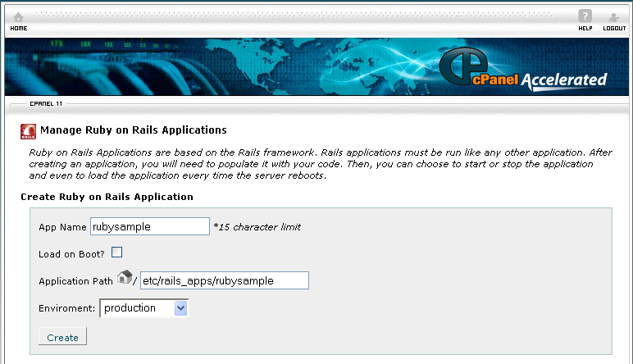633x364 pixels.
Task: Click the 'Enviroment:' label
Action: 66,308
